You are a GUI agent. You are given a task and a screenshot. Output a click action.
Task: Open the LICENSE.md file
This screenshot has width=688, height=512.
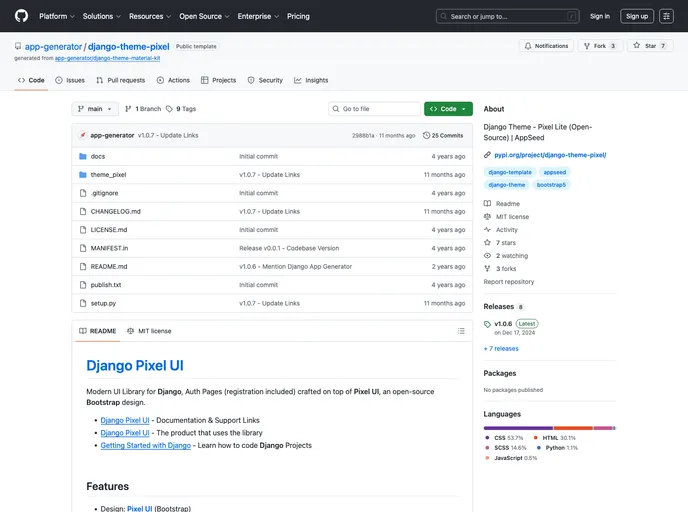coord(109,230)
